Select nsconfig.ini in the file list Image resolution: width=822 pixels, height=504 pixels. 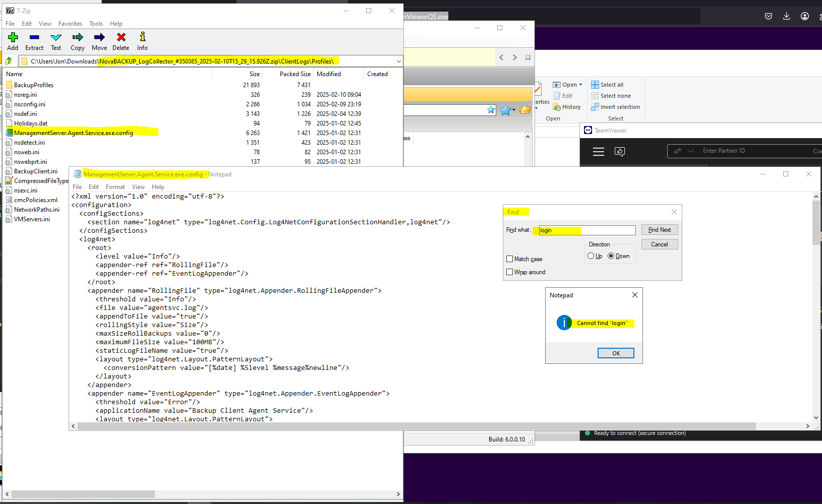pyautogui.click(x=30, y=104)
